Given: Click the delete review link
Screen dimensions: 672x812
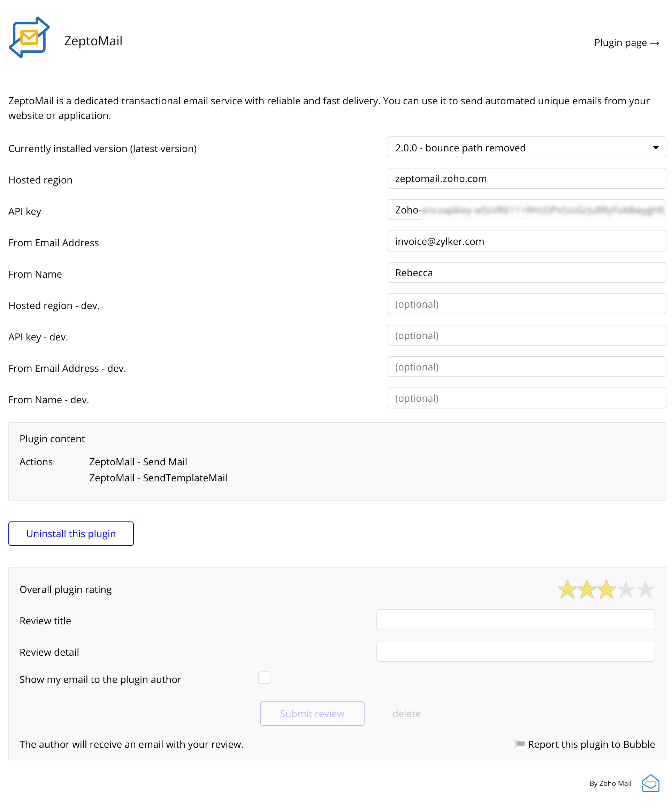Looking at the screenshot, I should pyautogui.click(x=406, y=713).
